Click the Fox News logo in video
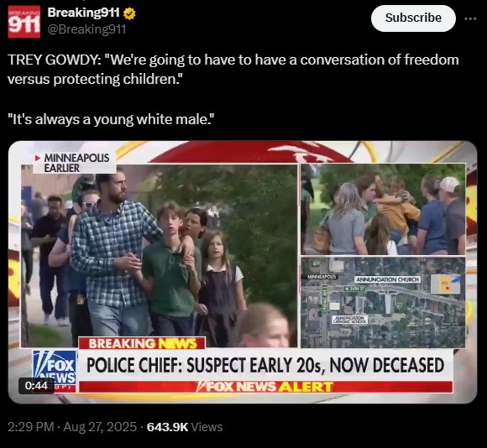Viewport: 487px width, 448px height. 55,367
